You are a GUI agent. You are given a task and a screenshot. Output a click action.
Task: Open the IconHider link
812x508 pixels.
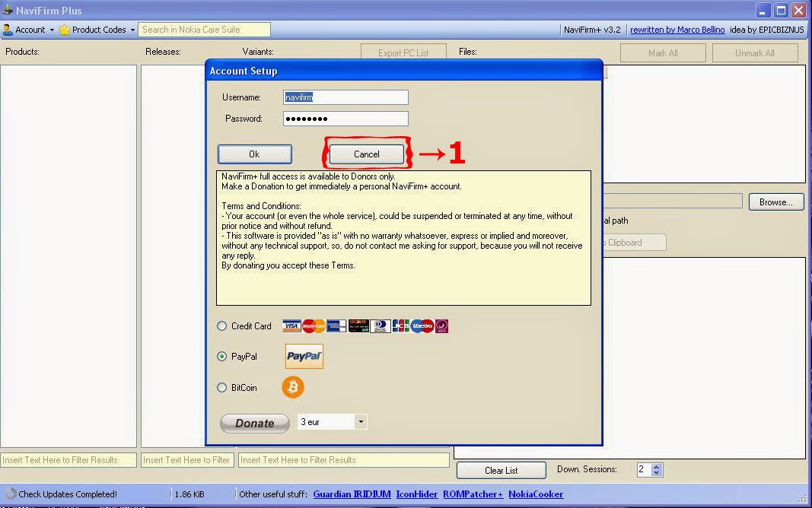point(417,494)
